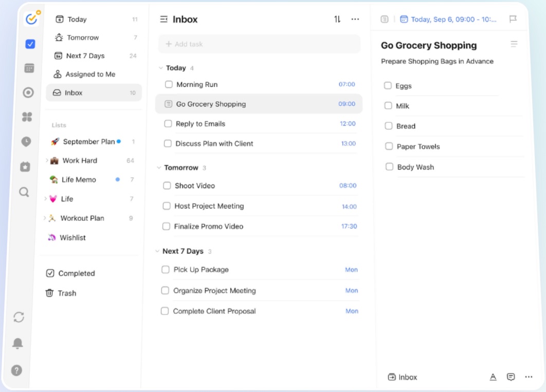Screen dimensions: 546x392
Task: Click the Mon date of Pick Up Package
Action: 351,270
